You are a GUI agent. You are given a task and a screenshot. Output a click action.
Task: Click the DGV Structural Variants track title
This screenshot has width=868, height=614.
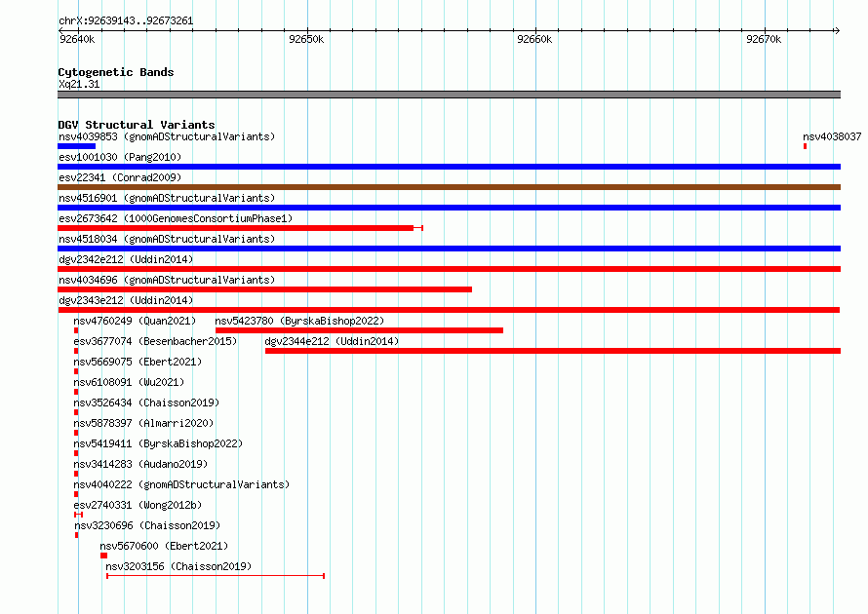tap(137, 125)
